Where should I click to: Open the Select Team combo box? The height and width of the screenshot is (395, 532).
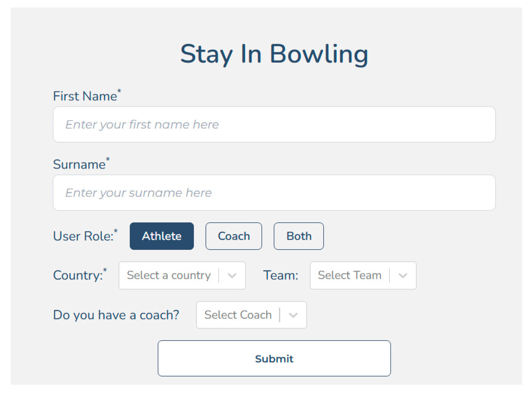pyautogui.click(x=349, y=276)
